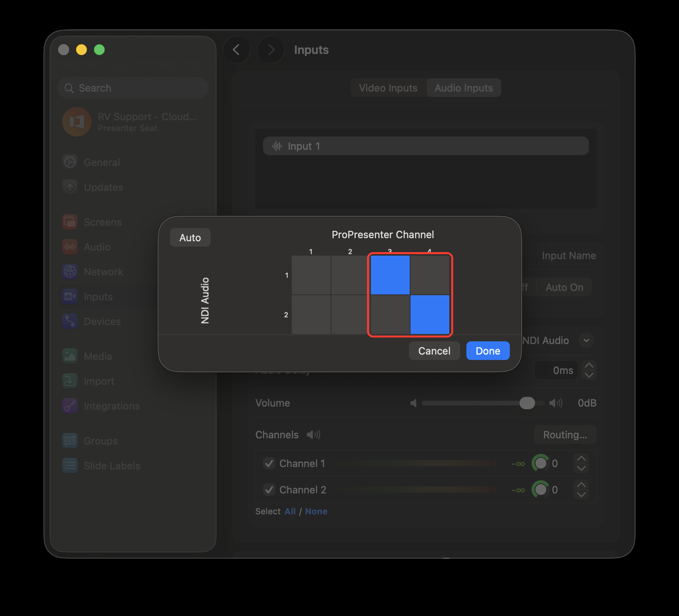Open the Inputs sidebar icon

coord(70,296)
